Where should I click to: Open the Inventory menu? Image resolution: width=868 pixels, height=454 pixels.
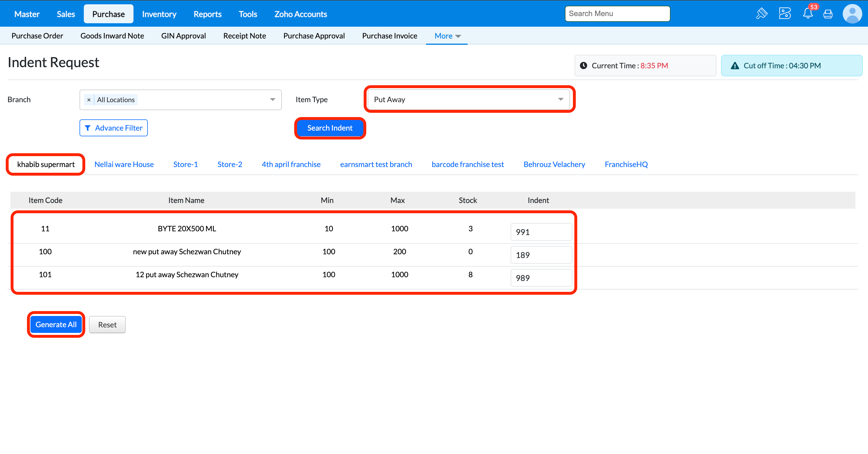click(159, 14)
